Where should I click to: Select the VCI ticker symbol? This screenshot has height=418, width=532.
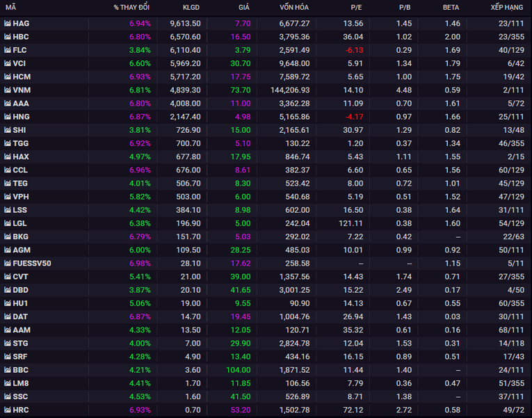point(20,63)
